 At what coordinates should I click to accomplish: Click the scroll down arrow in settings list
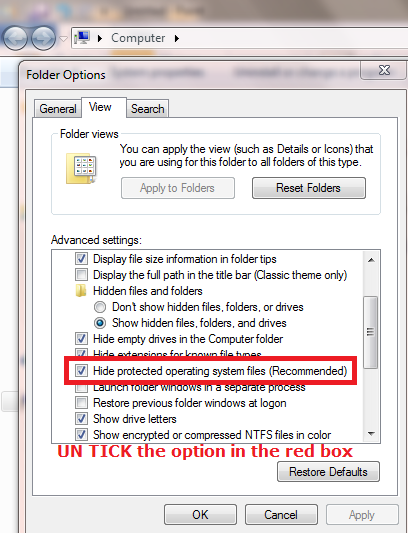tap(371, 434)
